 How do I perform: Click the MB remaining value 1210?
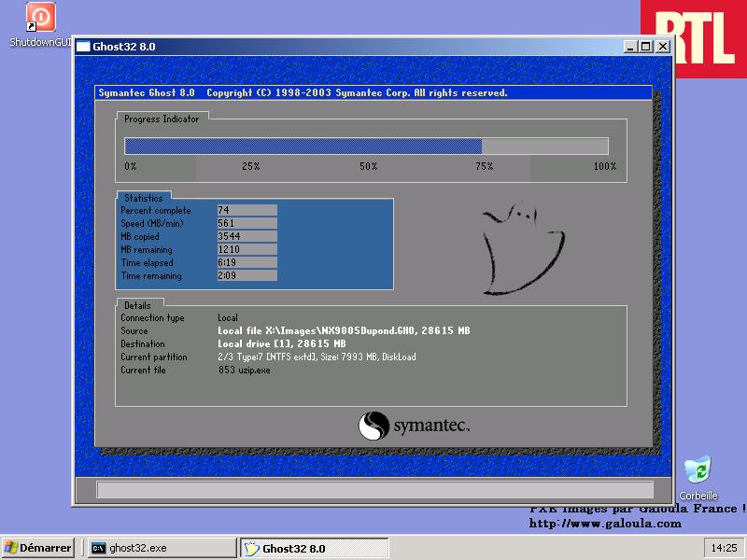coord(247,249)
